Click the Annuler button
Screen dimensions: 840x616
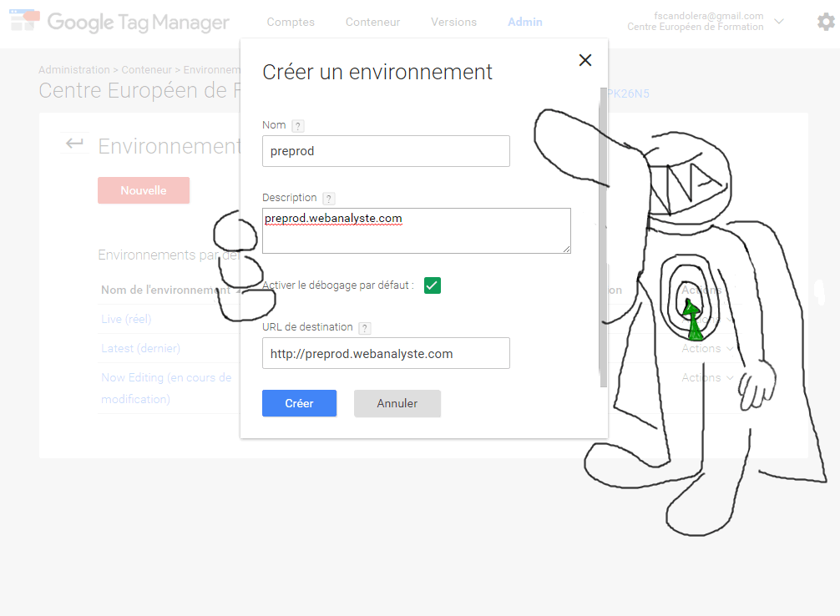click(397, 403)
